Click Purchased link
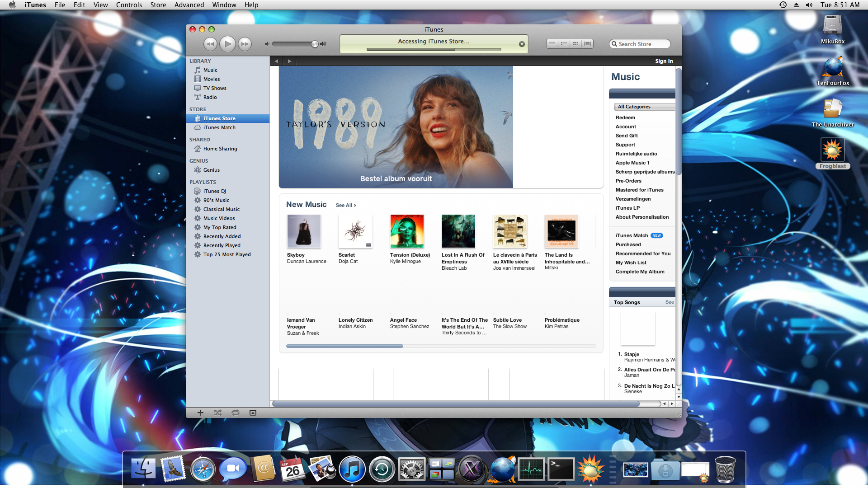This screenshot has height=488, width=868. 628,244
